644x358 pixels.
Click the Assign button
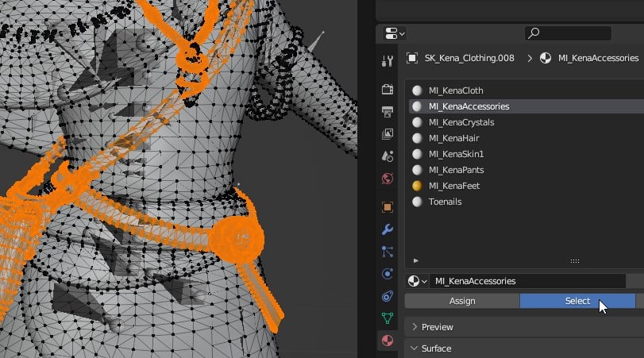tap(462, 301)
